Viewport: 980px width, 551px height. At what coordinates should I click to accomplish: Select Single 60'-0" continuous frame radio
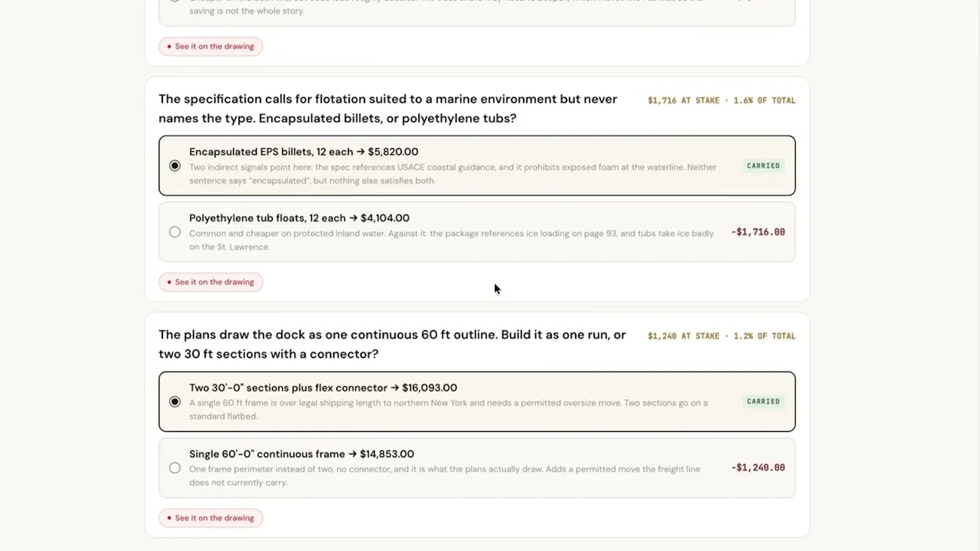(x=175, y=468)
